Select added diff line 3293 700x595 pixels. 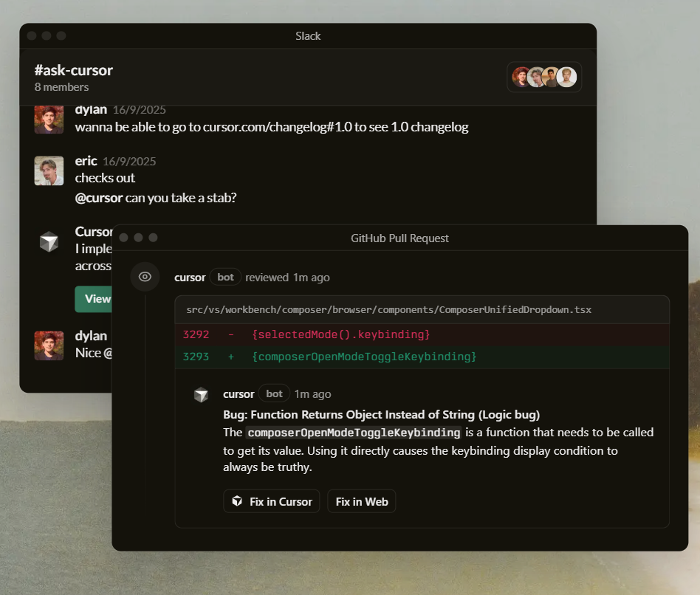pyautogui.click(x=422, y=357)
